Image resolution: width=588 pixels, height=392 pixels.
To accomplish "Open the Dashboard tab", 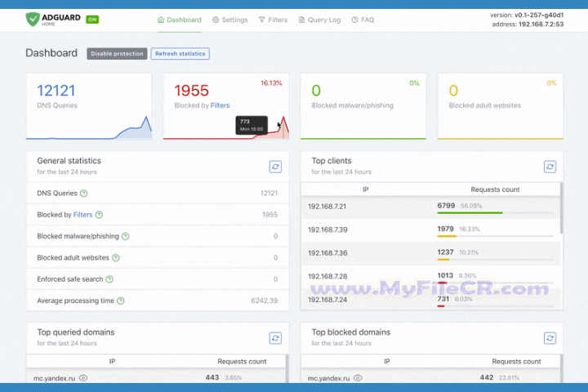I will click(x=179, y=20).
